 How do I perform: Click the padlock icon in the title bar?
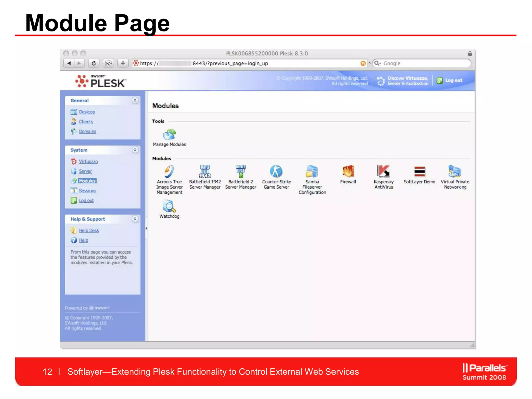click(x=470, y=54)
